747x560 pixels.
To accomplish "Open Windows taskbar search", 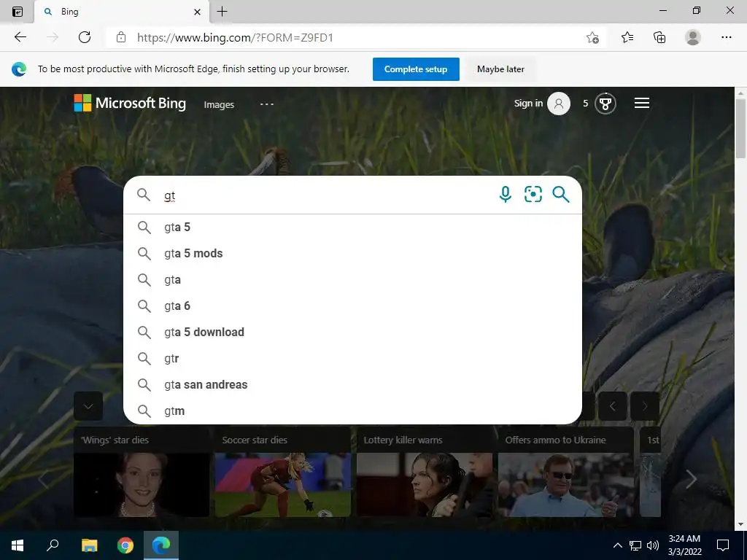I will point(53,545).
